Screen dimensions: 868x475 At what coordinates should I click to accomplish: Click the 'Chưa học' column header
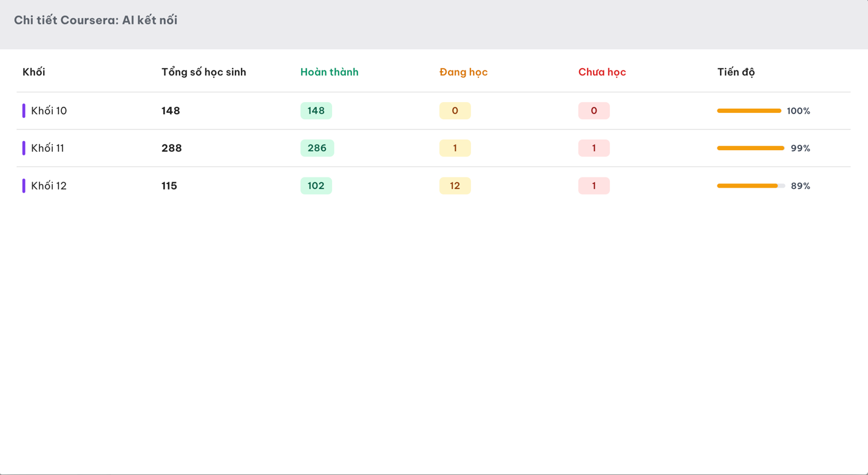(x=602, y=72)
